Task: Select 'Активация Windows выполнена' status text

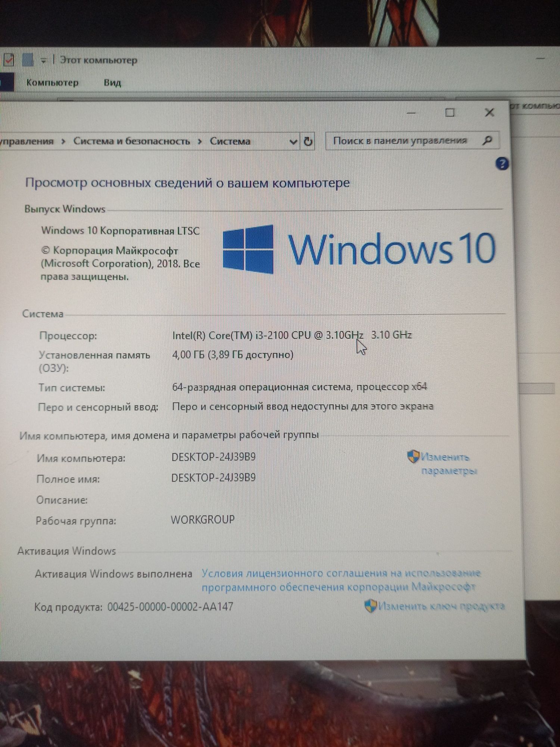Action: 113,574
